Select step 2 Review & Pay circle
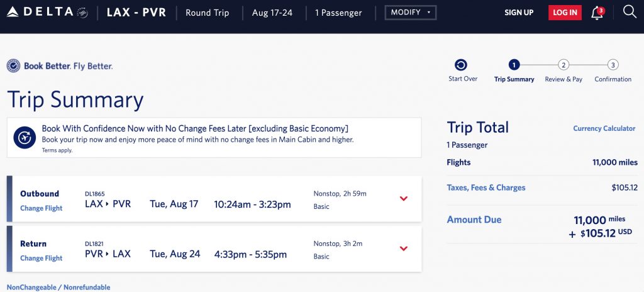 (x=563, y=65)
